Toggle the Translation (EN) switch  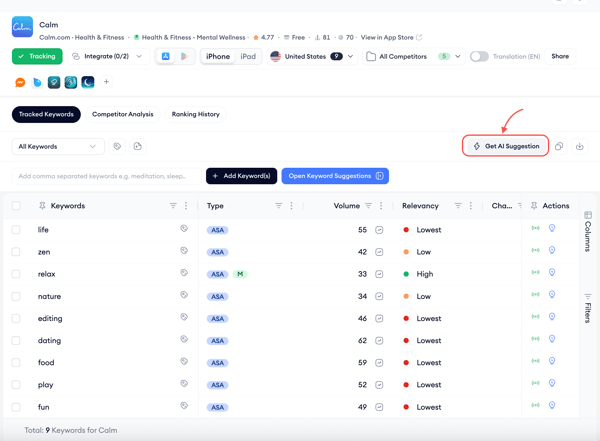pos(479,57)
